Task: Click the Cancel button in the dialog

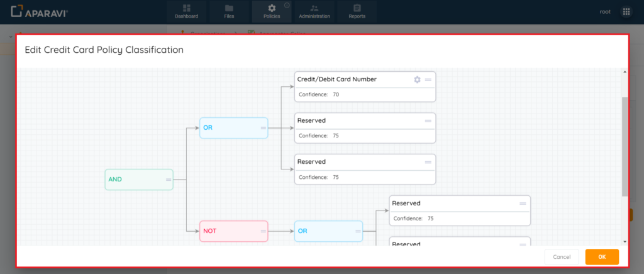Action: (562, 257)
